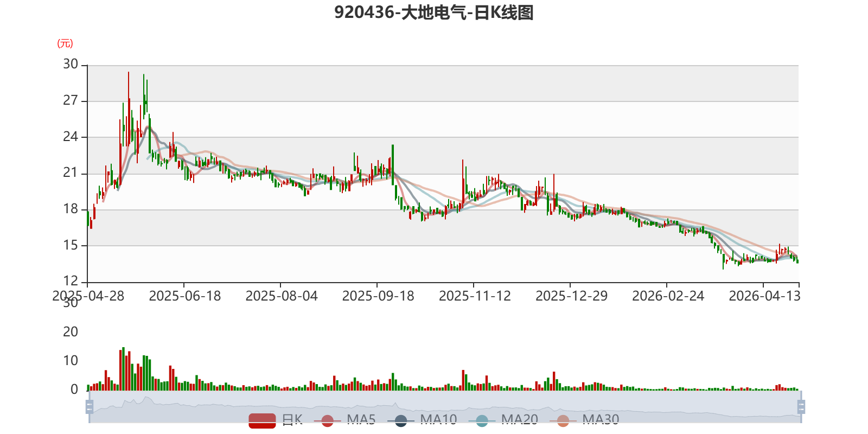Hide the MA10 moving average line
Screen dimensions: 868x434
(422, 420)
